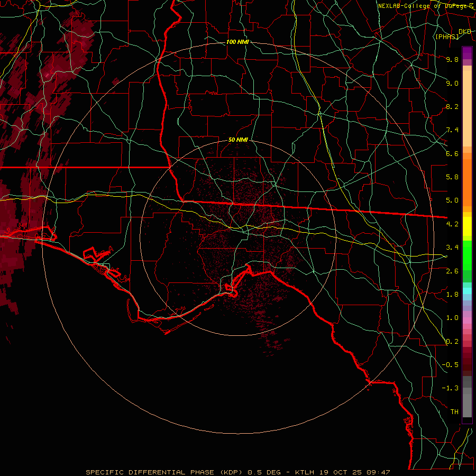
Task: Click the KTLH station identifier
Action: (305, 472)
